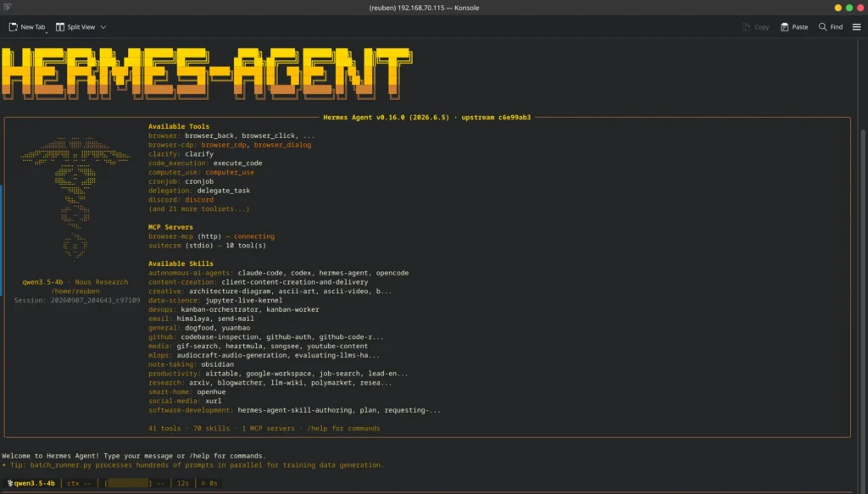Click the context progress bar in status line
Screen dimensions: 868x494
pyautogui.click(x=128, y=483)
